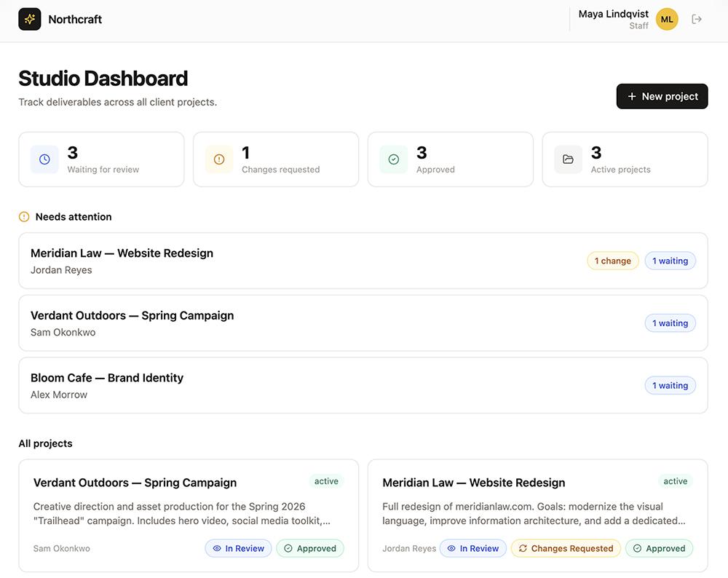Click Alex Morrow under Bloom Cafe
728x578 pixels.
(x=59, y=395)
